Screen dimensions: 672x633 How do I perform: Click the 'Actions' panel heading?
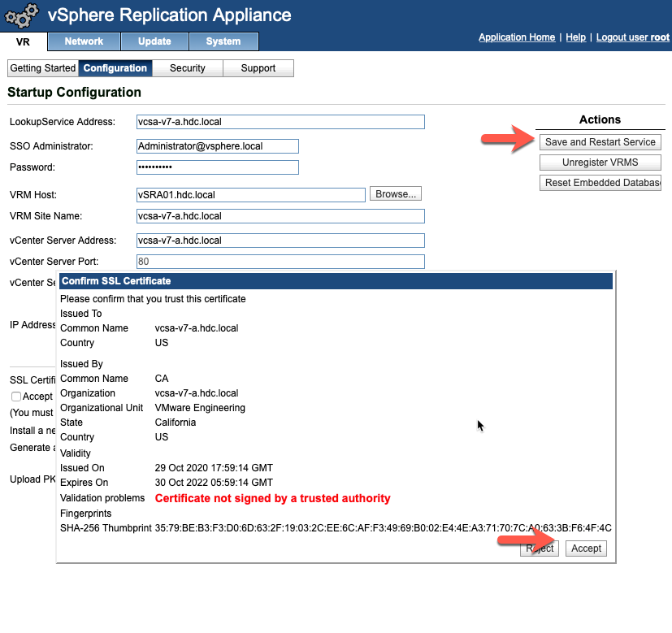(600, 119)
